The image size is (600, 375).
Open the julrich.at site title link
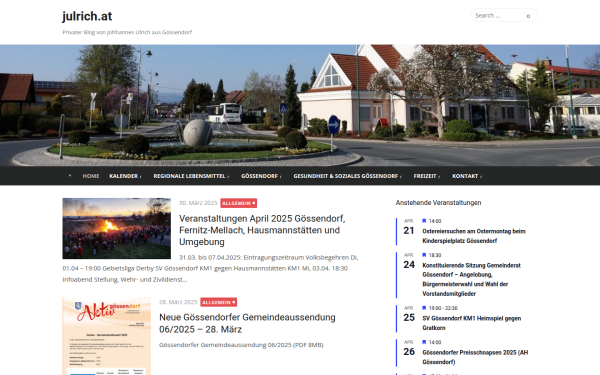coord(87,16)
